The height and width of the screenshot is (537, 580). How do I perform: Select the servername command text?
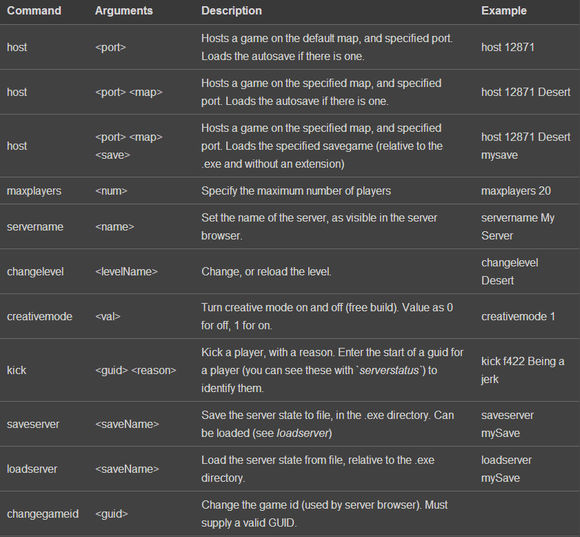(35, 227)
